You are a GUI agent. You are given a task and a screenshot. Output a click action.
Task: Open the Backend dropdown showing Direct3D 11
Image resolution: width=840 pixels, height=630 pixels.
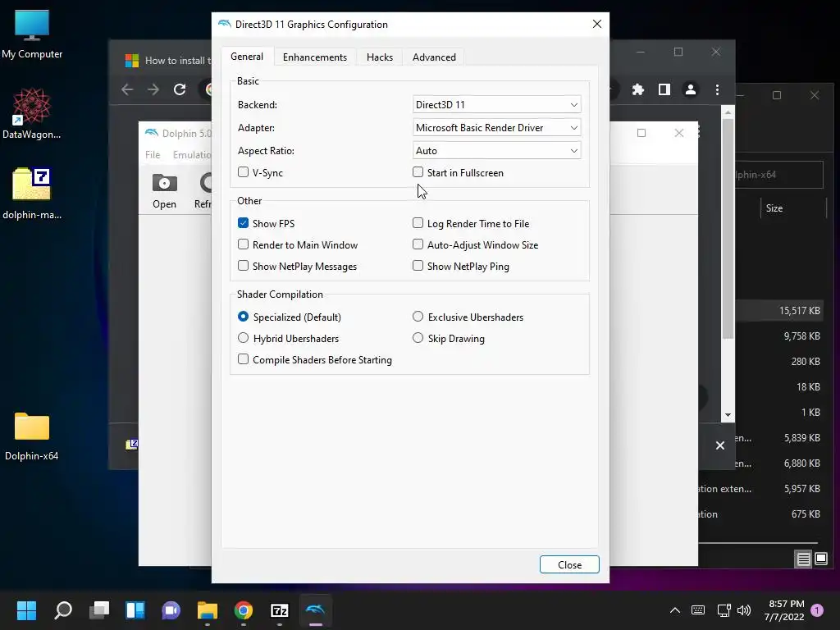pos(496,104)
